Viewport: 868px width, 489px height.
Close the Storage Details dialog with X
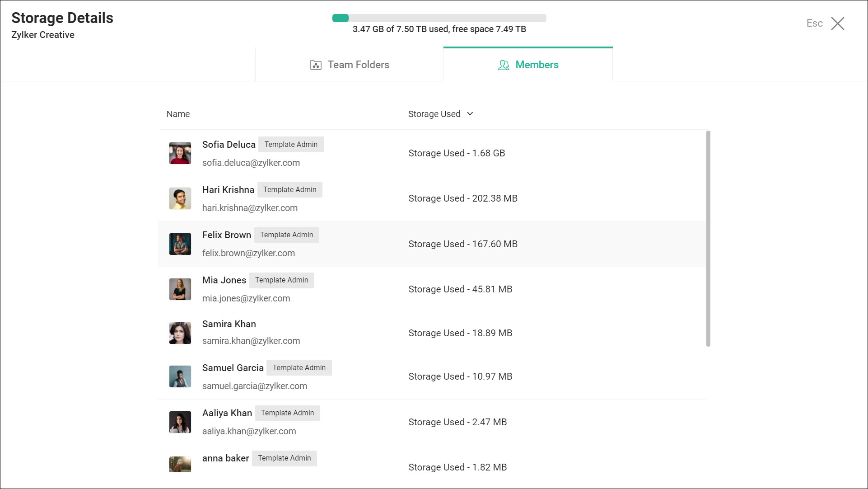pos(837,24)
